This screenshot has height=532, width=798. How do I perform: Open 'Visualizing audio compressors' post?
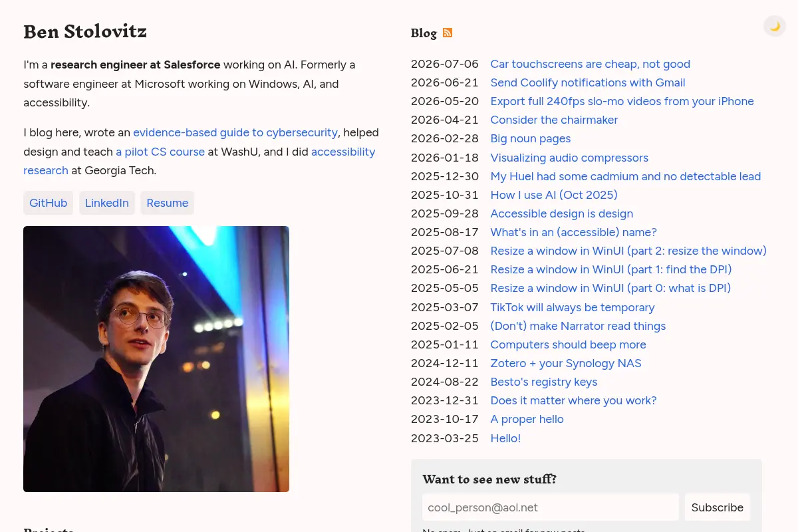point(569,158)
